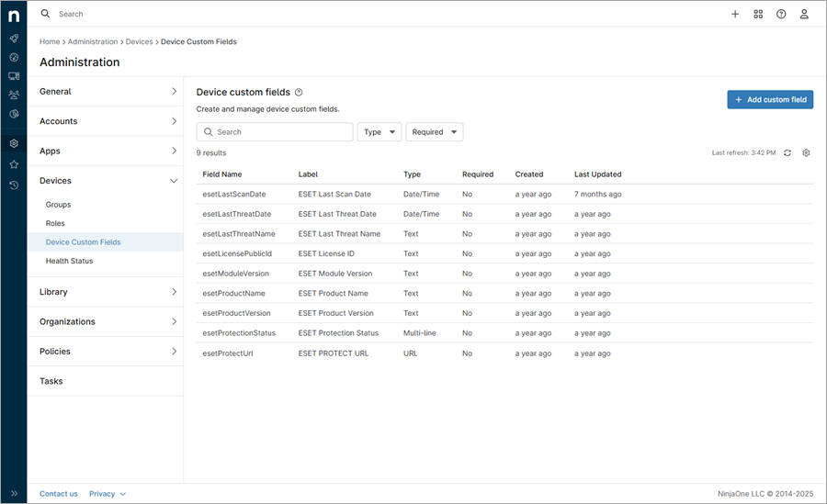Select Roles in the Devices menu
Image resolution: width=827 pixels, height=504 pixels.
pyautogui.click(x=55, y=223)
